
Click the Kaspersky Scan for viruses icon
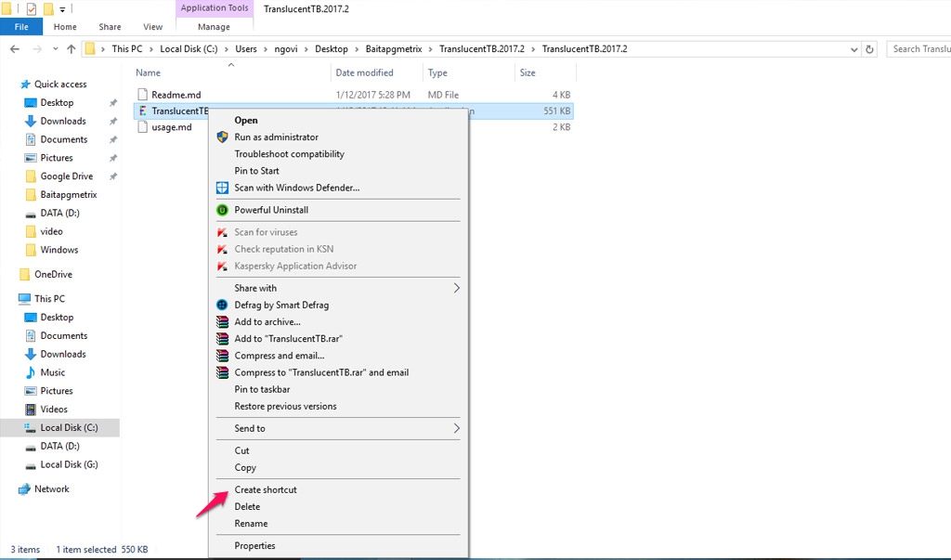(222, 232)
